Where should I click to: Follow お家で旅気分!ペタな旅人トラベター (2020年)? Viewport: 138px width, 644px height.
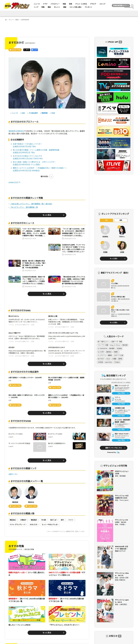[x=15, y=385]
